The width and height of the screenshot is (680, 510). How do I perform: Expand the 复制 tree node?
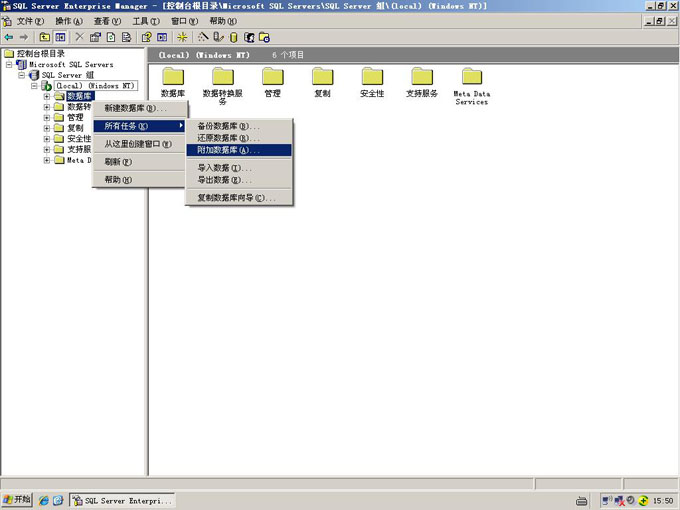(x=47, y=128)
